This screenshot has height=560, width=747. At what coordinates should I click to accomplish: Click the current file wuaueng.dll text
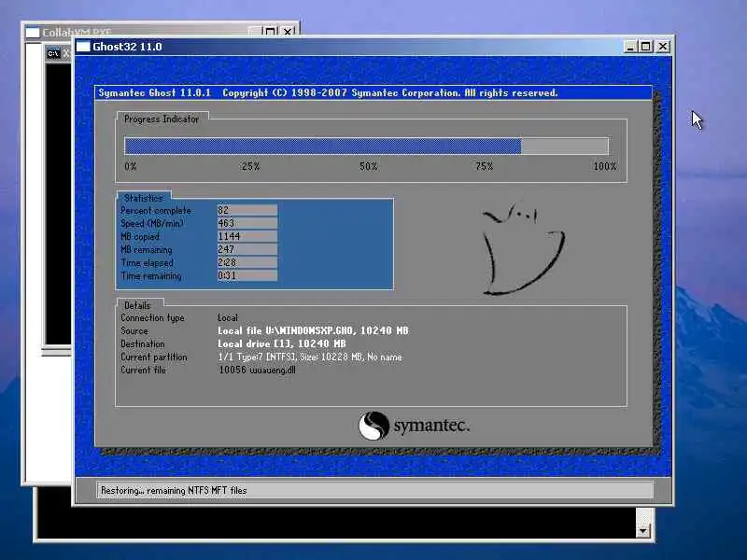tap(258, 370)
